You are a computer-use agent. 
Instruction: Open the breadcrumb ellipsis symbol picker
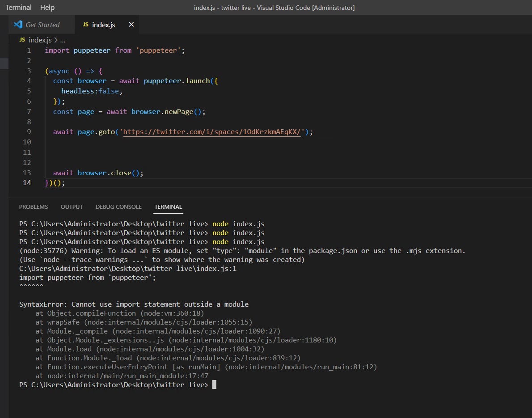pos(63,40)
